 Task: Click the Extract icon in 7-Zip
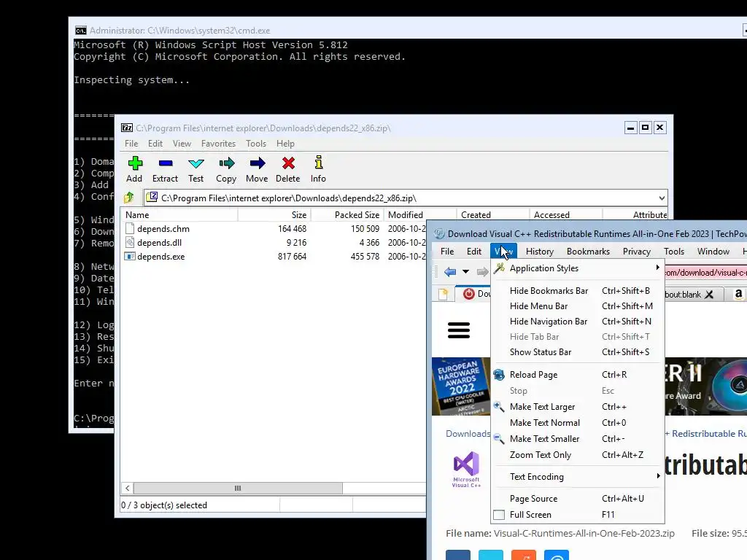166,163
